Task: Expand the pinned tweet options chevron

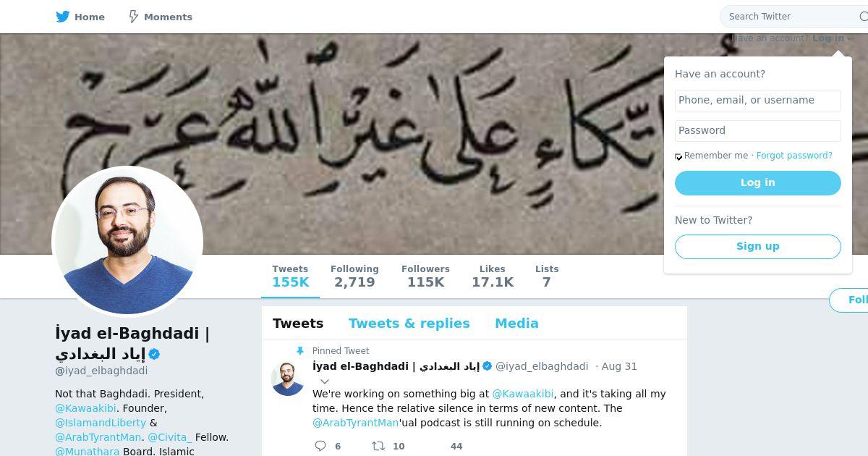Action: tap(325, 381)
